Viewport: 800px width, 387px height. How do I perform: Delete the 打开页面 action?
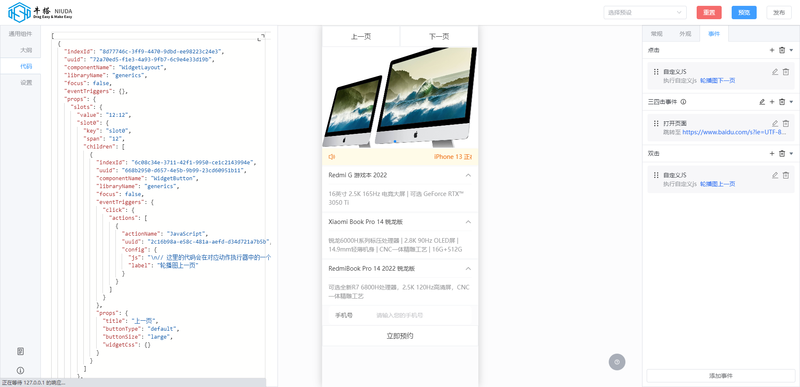(x=786, y=123)
